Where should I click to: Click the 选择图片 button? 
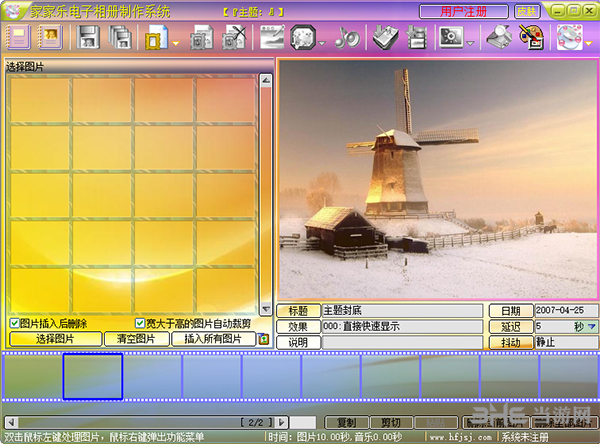(x=55, y=339)
